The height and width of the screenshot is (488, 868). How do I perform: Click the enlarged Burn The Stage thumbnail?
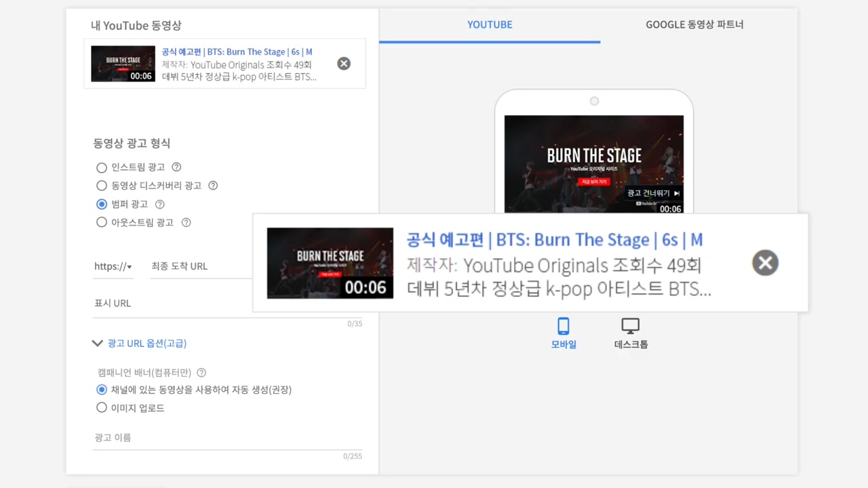point(330,263)
